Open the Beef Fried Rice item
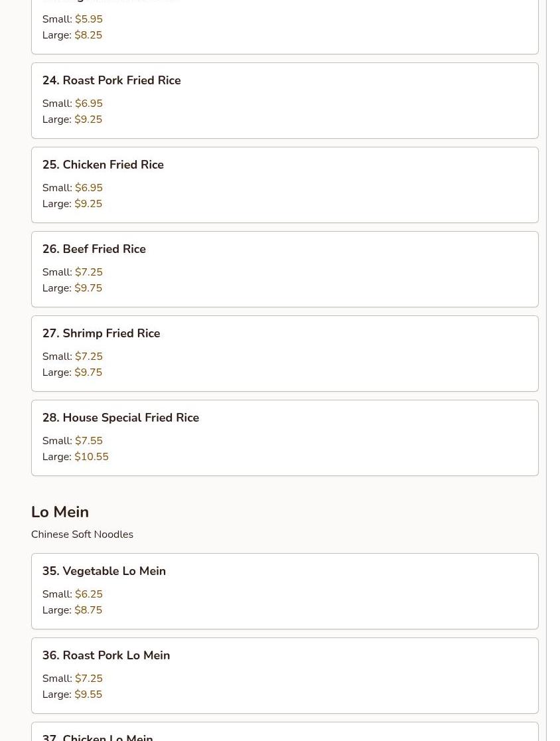The height and width of the screenshot is (741, 560). click(94, 249)
